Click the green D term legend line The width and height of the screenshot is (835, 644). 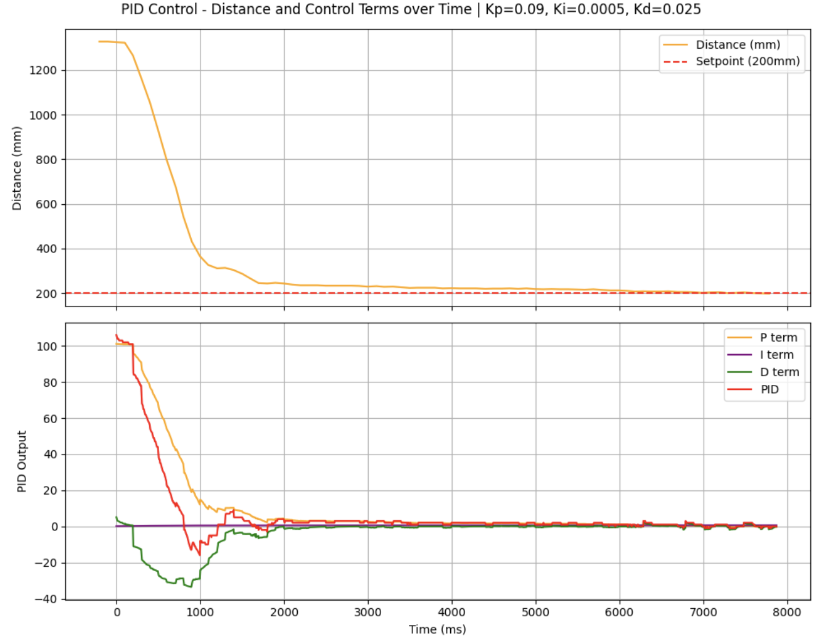coord(739,372)
